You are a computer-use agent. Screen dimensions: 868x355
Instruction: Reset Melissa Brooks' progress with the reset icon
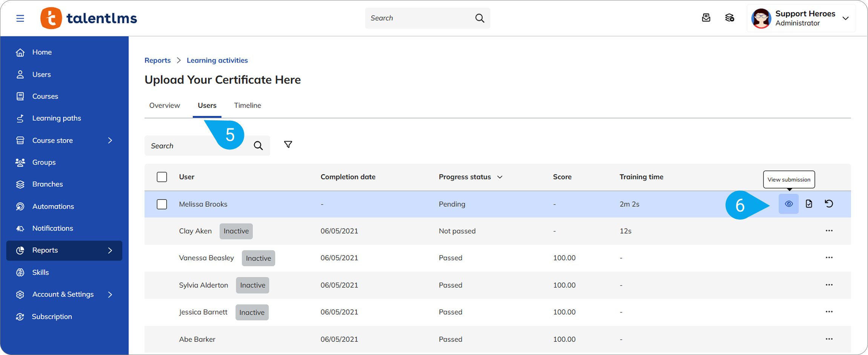click(829, 204)
